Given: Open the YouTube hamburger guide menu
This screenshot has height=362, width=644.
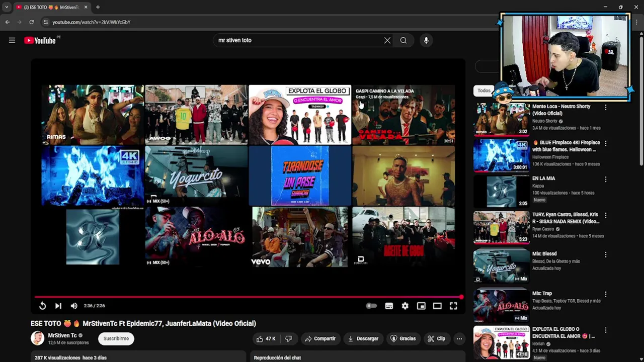Looking at the screenshot, I should (x=12, y=40).
